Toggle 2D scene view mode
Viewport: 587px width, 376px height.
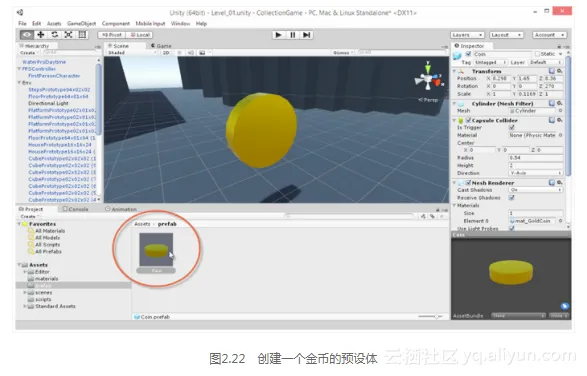click(x=166, y=53)
